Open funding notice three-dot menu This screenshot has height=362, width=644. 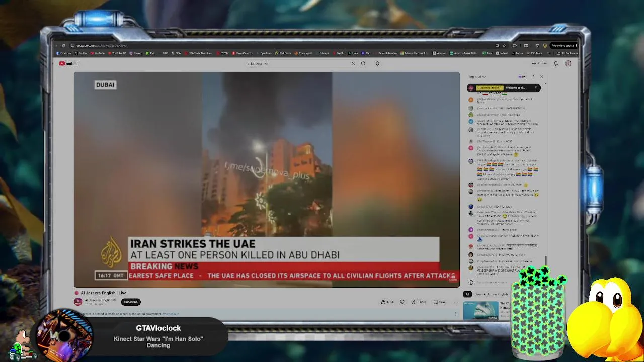[x=455, y=314]
